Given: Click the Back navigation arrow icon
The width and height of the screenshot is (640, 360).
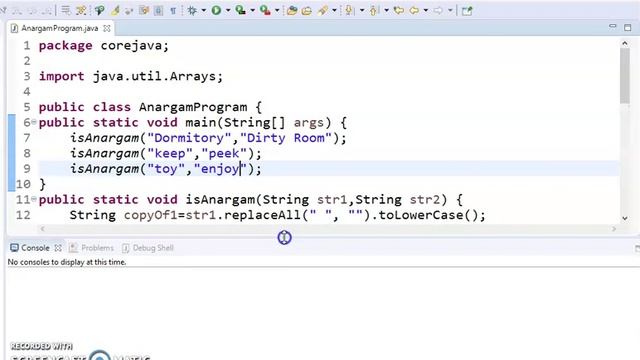Looking at the screenshot, I should [x=414, y=10].
